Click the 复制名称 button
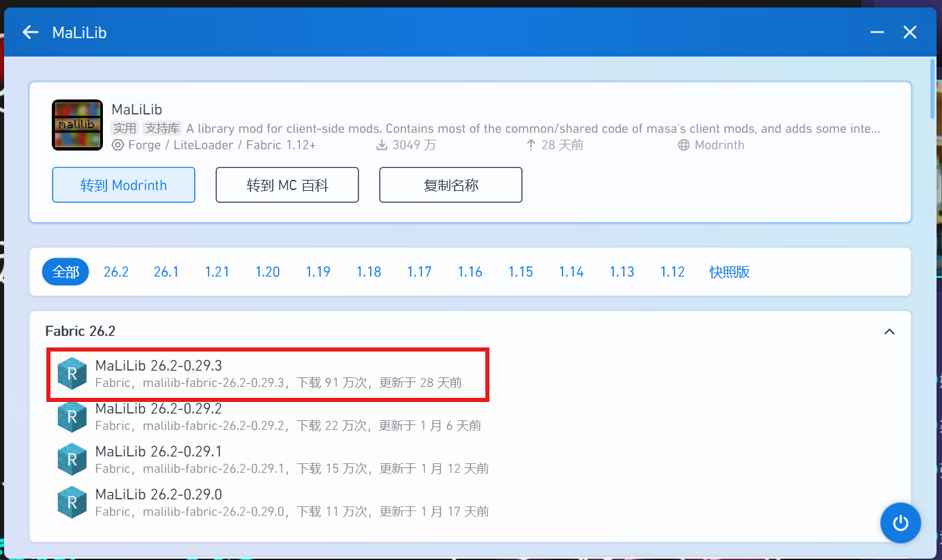 [x=451, y=185]
